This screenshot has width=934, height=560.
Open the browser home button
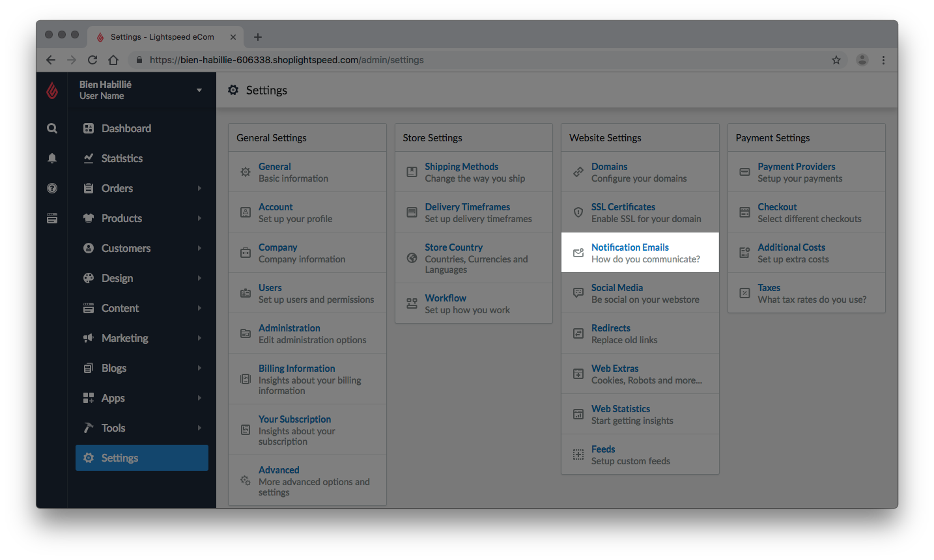point(113,60)
